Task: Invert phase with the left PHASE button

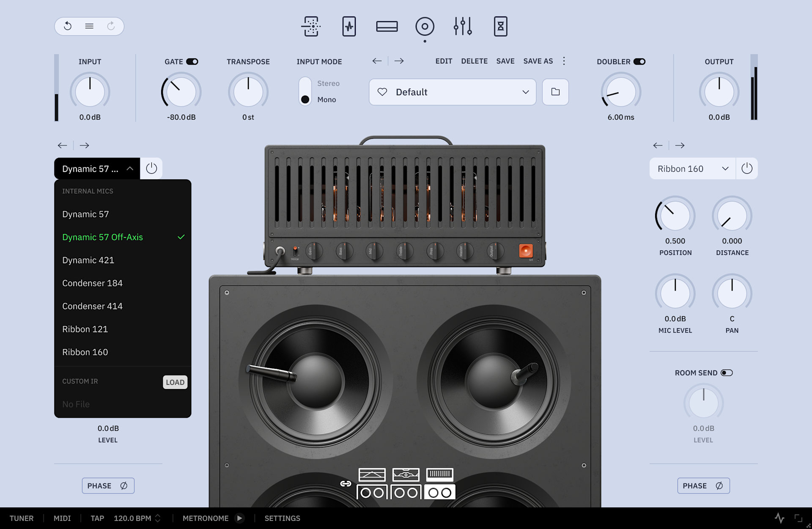Action: pyautogui.click(x=108, y=486)
